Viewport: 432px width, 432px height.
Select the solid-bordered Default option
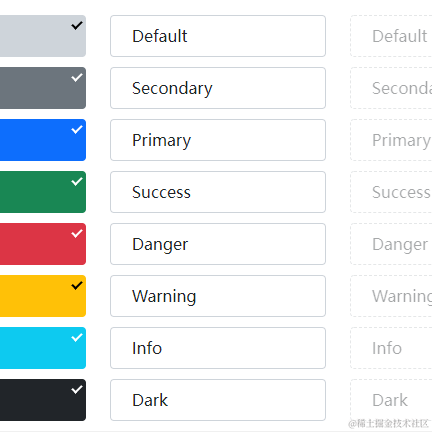tap(218, 36)
